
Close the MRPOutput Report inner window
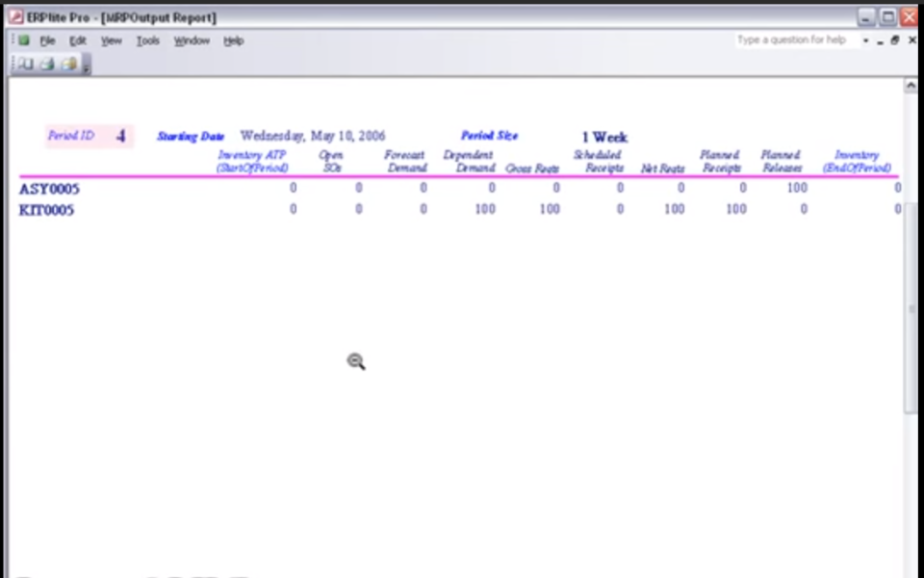click(x=912, y=40)
